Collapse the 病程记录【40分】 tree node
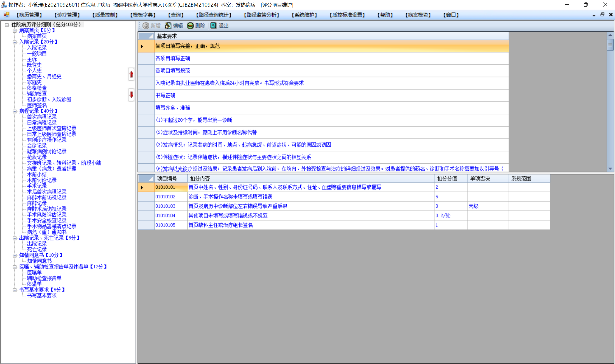The width and height of the screenshot is (615, 364). 15,111
